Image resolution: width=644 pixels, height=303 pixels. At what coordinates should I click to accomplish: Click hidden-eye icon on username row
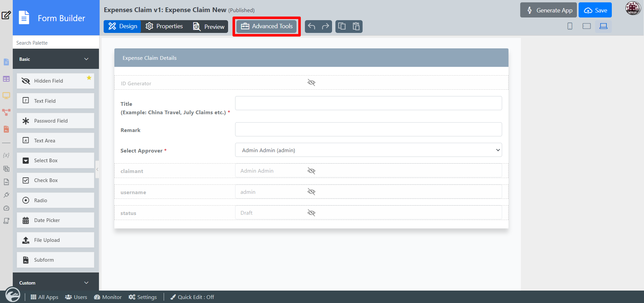pyautogui.click(x=311, y=192)
